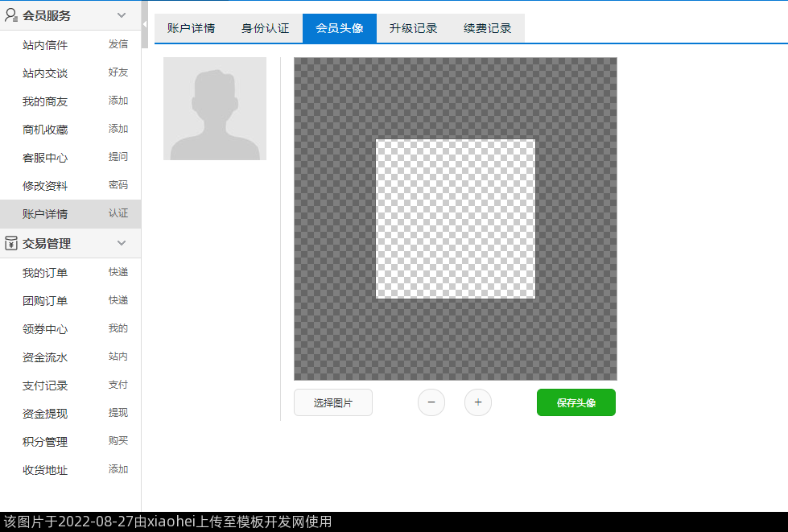
Task: Click the 选择图片 button
Action: coord(333,402)
